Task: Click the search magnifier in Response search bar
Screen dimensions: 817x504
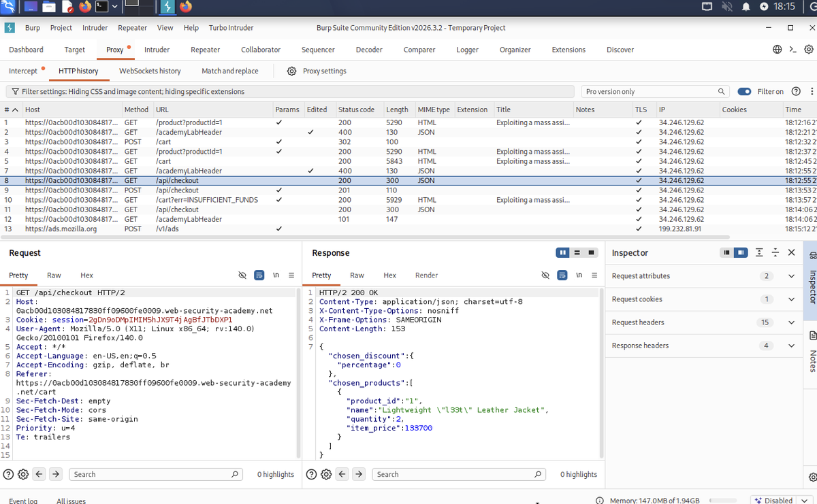Action: pyautogui.click(x=538, y=474)
